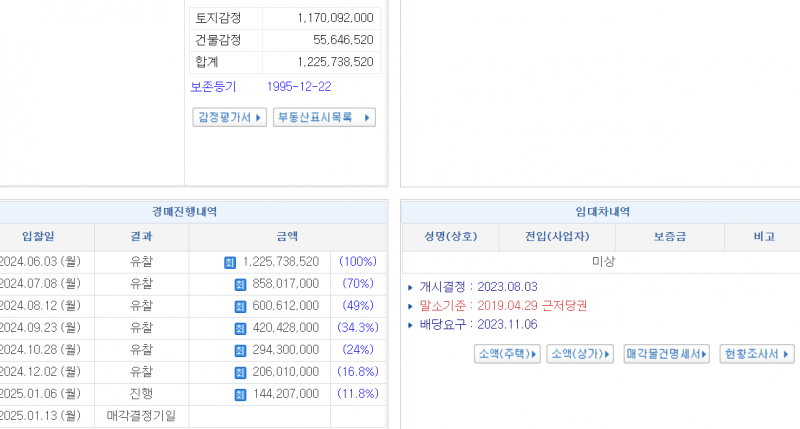Open the 현황조사서 survey report

pos(757,354)
